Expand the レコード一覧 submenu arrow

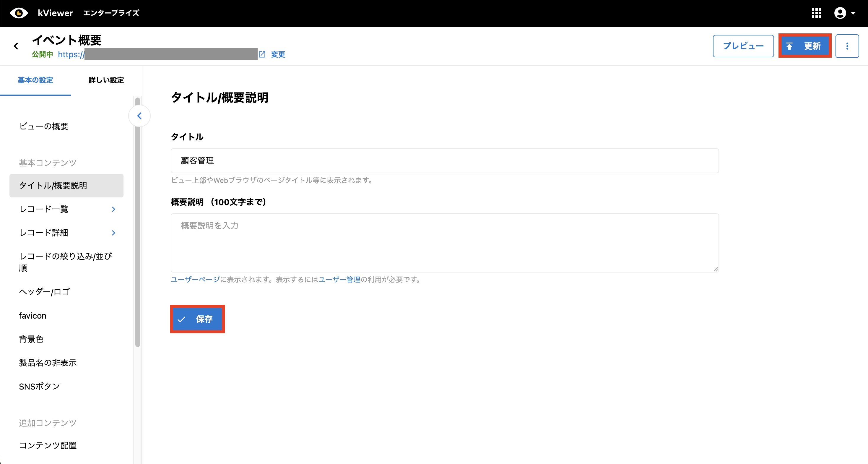(113, 209)
